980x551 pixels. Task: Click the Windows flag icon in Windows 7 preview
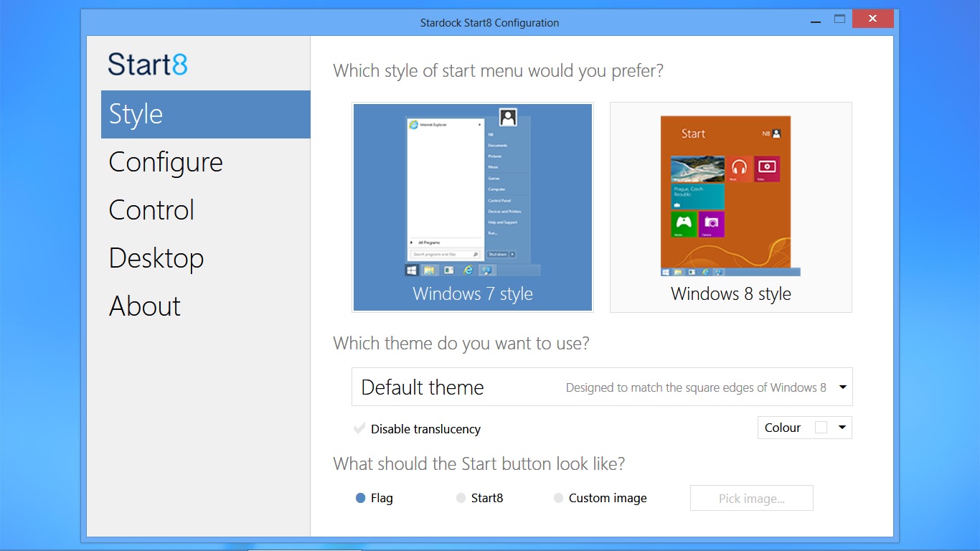click(x=412, y=270)
